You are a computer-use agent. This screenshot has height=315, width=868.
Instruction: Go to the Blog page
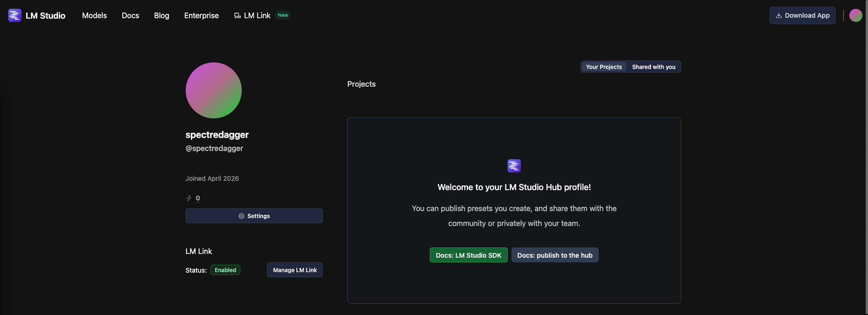click(161, 15)
